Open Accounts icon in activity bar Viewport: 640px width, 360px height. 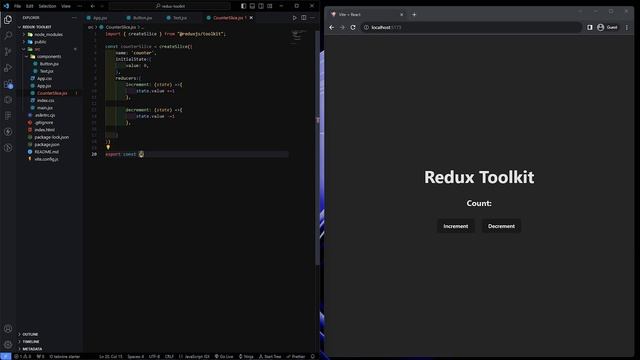[8, 329]
